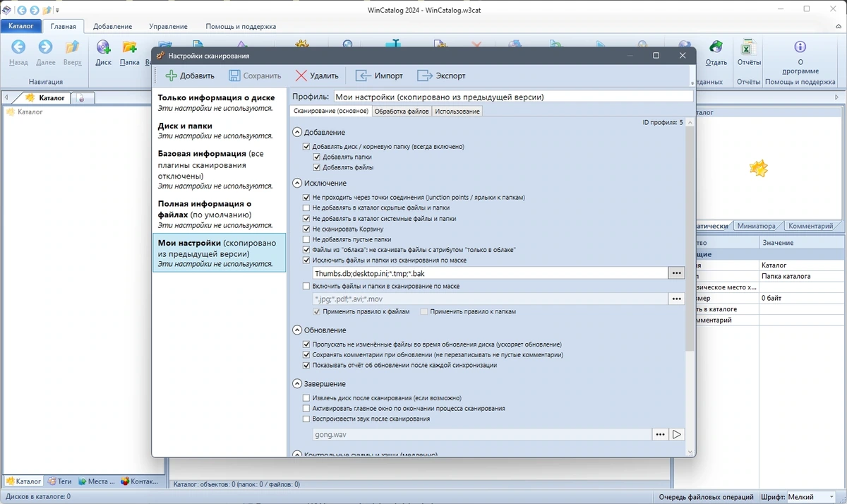Select profile Базовая информация
Screen dimensions: 847x504
[220, 169]
